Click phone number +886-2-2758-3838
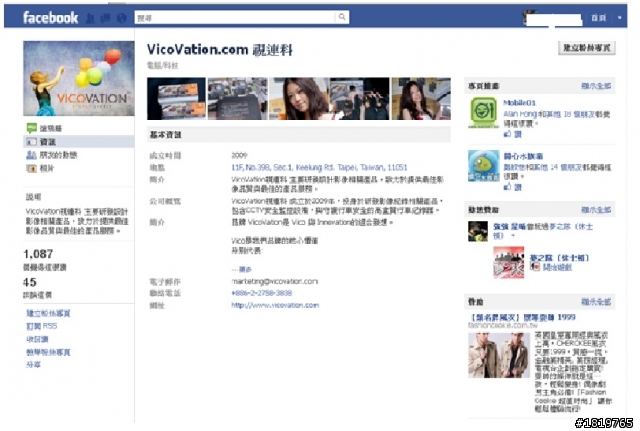The width and height of the screenshot is (640, 431). pyautogui.click(x=262, y=293)
